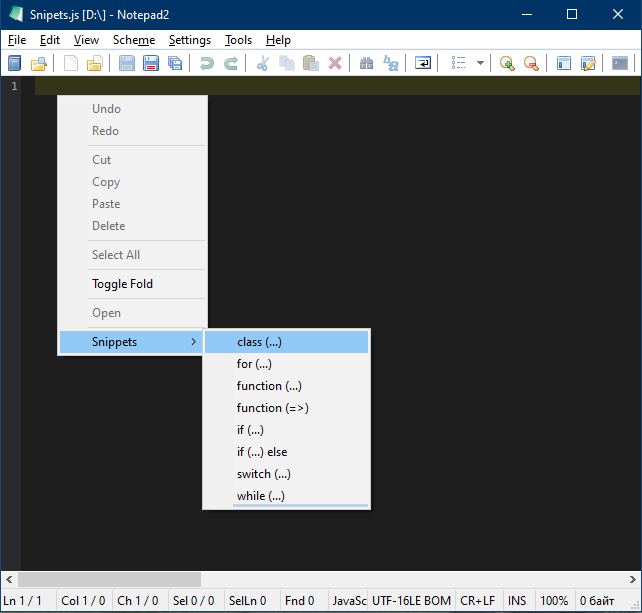Viewport: 642px width, 613px height.
Task: Click 'SelLn 0' in status bar
Action: (x=247, y=601)
